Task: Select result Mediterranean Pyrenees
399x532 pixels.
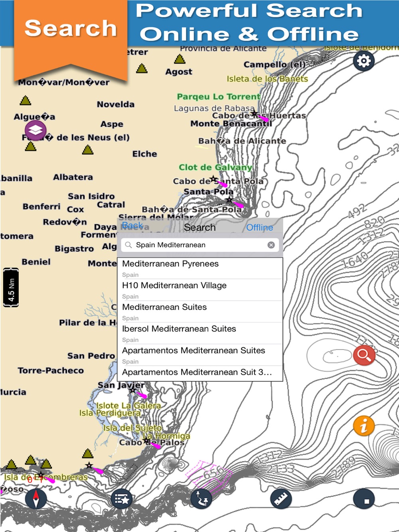Action: [200, 268]
